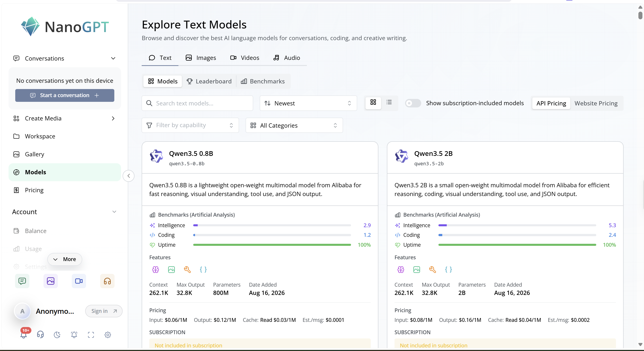This screenshot has height=351, width=644.
Task: Select API Pricing option
Action: [x=551, y=103]
